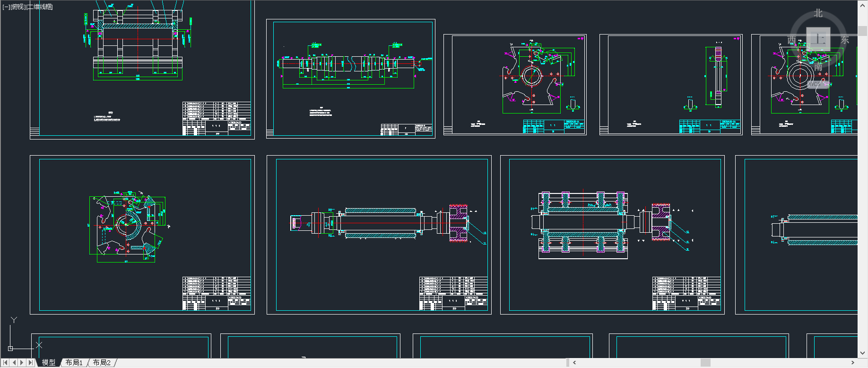This screenshot has height=368, width=868.
Task: Click the horizontal scrollbar thumb
Action: [705, 363]
